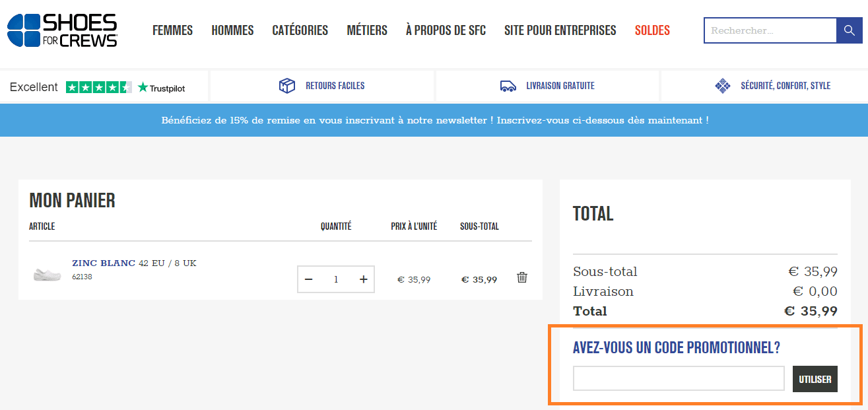This screenshot has height=410, width=868.
Task: Click the Sécurité, Confort, Style icon
Action: tap(723, 86)
